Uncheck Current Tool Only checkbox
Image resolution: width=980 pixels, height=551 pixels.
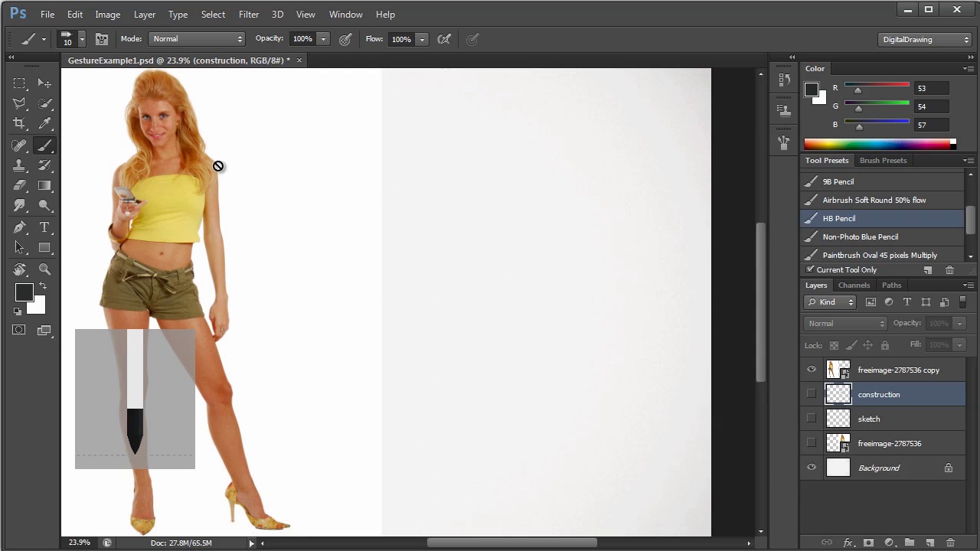click(x=810, y=269)
